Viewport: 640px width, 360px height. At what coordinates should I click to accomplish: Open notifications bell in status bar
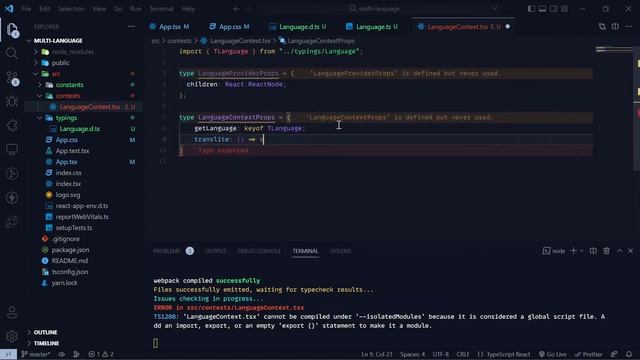point(629,354)
